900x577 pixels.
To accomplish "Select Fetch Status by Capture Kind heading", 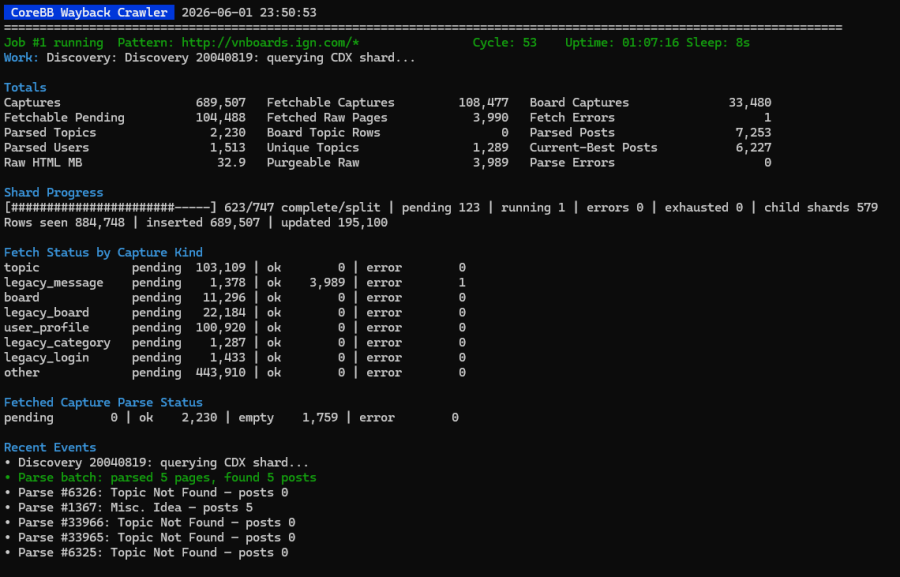I will 103,252.
